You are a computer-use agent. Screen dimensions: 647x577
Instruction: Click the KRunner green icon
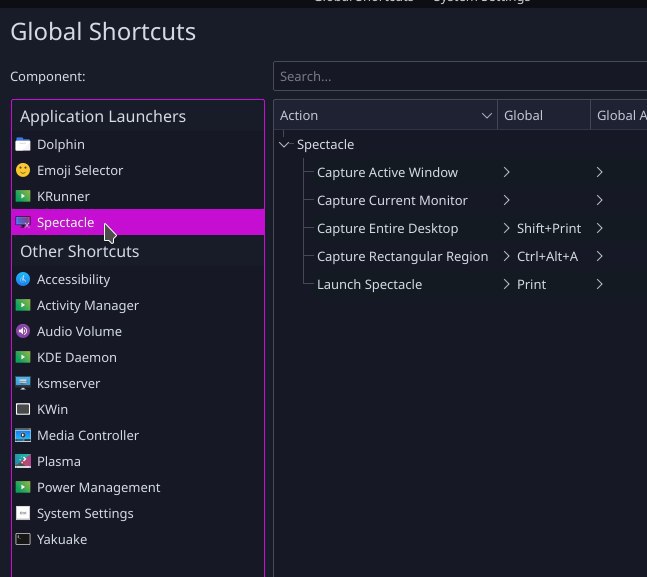click(23, 196)
